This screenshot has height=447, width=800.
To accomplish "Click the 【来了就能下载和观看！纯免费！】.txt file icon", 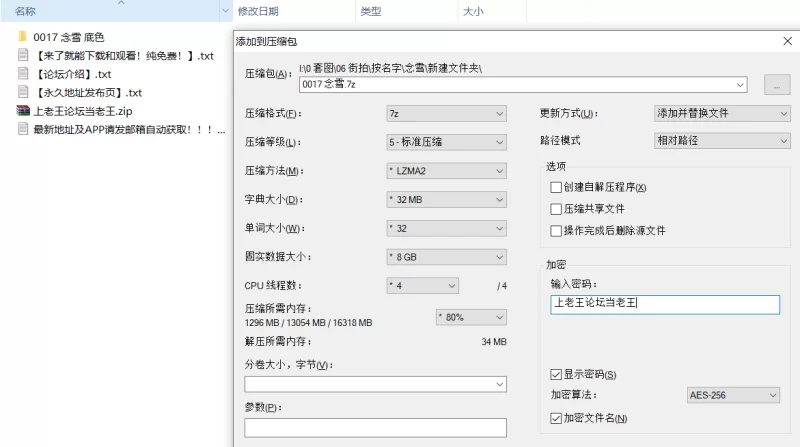I will click(22, 56).
